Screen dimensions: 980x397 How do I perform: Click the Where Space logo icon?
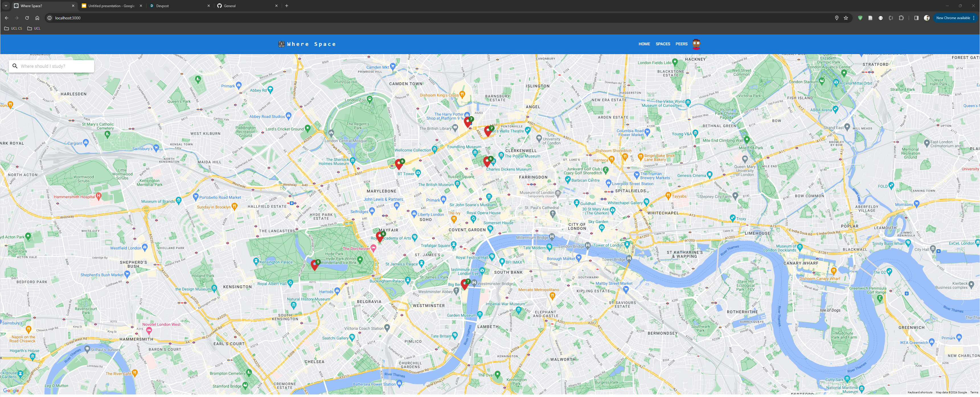pyautogui.click(x=281, y=44)
